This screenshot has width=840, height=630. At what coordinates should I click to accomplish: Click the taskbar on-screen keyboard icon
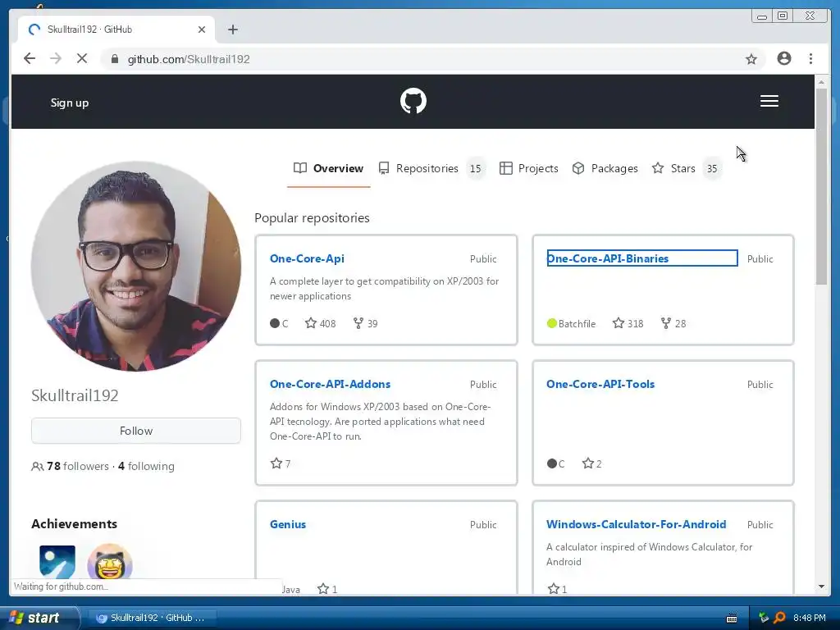[x=731, y=619]
